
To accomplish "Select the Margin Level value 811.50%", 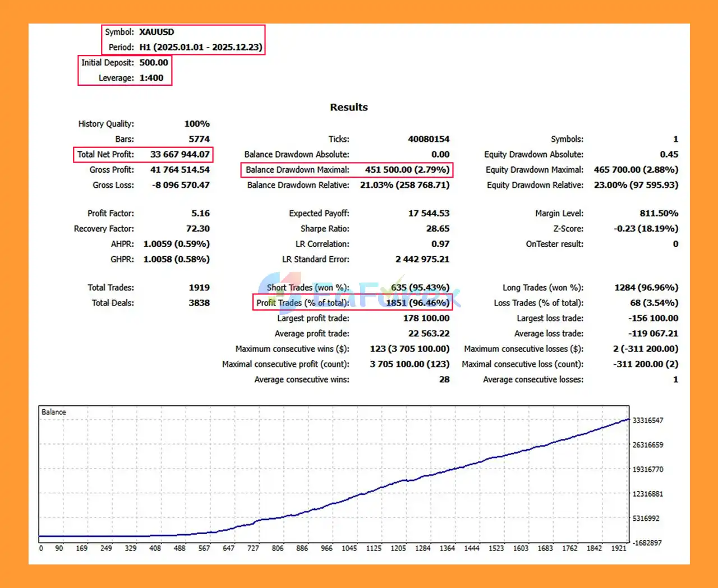I will [659, 213].
